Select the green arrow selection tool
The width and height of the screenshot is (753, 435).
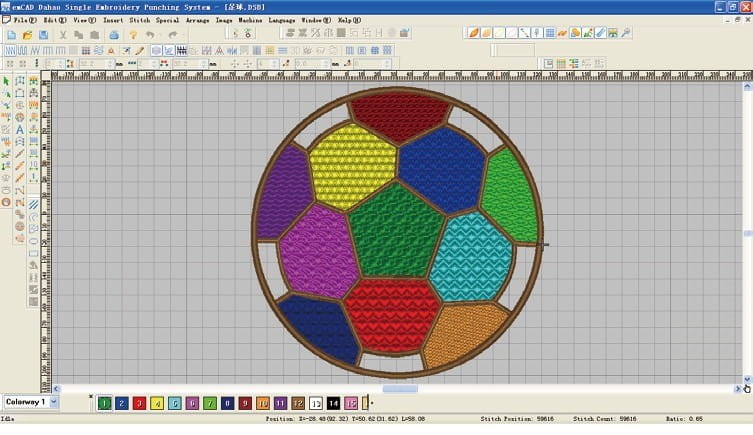pos(6,81)
